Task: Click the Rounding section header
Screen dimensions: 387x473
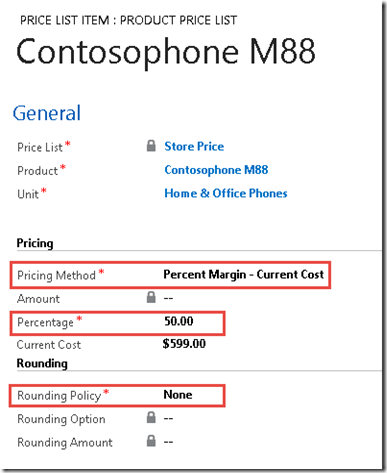Action: pos(42,363)
